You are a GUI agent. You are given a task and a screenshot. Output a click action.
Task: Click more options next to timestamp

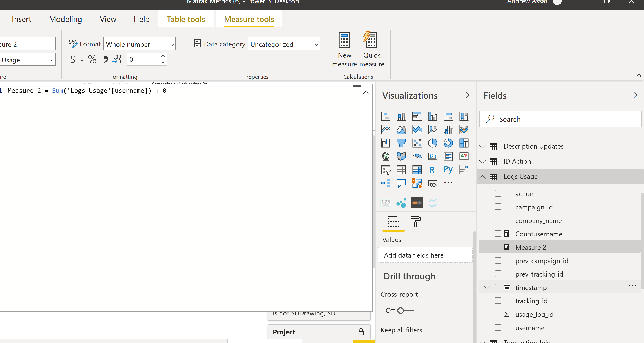pyautogui.click(x=632, y=286)
